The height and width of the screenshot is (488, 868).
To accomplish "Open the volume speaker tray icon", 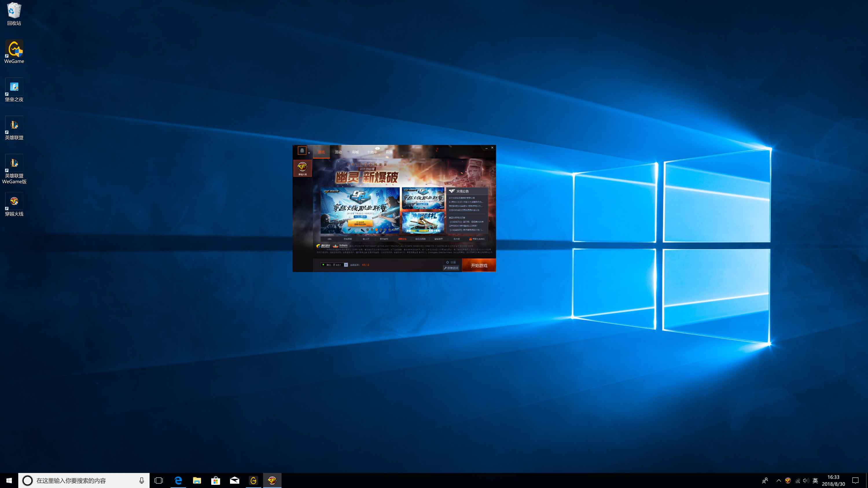I will coord(806,480).
